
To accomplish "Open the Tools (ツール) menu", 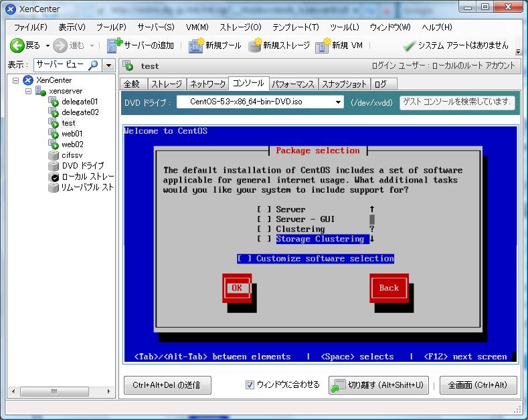I will [x=345, y=27].
